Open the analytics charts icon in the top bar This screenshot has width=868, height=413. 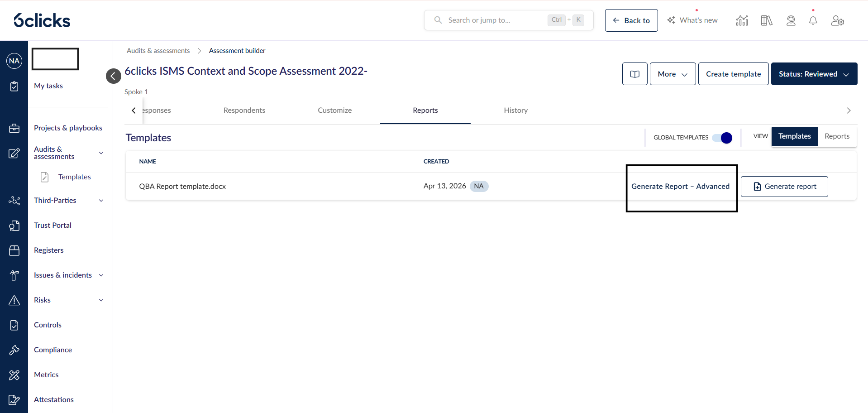click(x=742, y=20)
